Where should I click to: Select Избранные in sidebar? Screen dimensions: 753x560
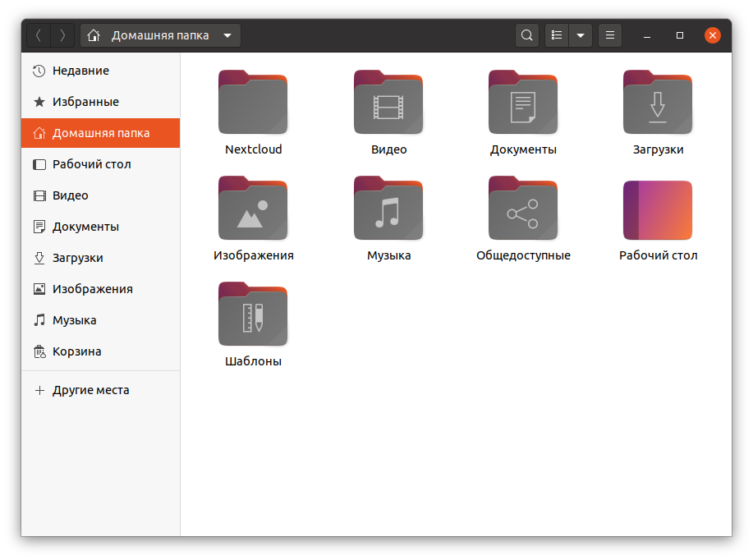point(100,102)
